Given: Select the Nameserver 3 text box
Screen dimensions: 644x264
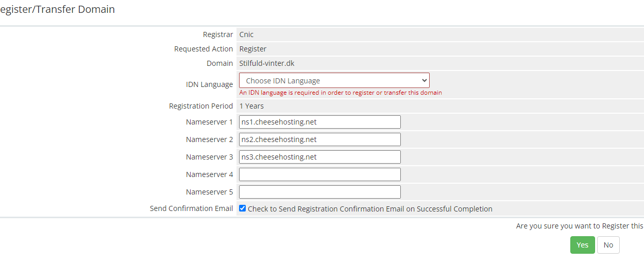Looking at the screenshot, I should click(319, 157).
